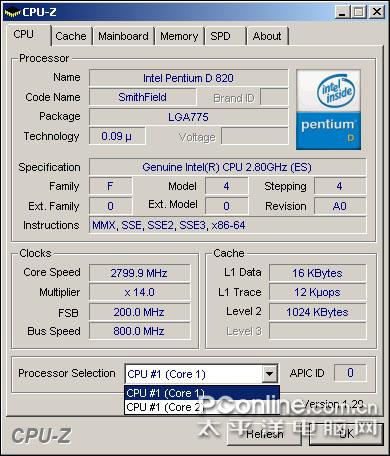Click the Refresh button
The width and height of the screenshot is (390, 456).
pos(264,434)
